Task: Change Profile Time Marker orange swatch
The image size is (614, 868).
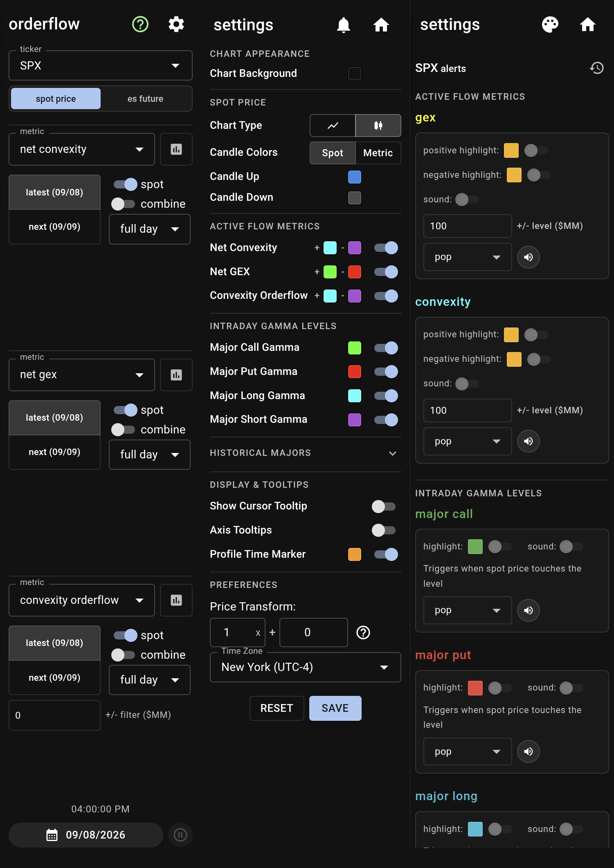Action: 355,554
